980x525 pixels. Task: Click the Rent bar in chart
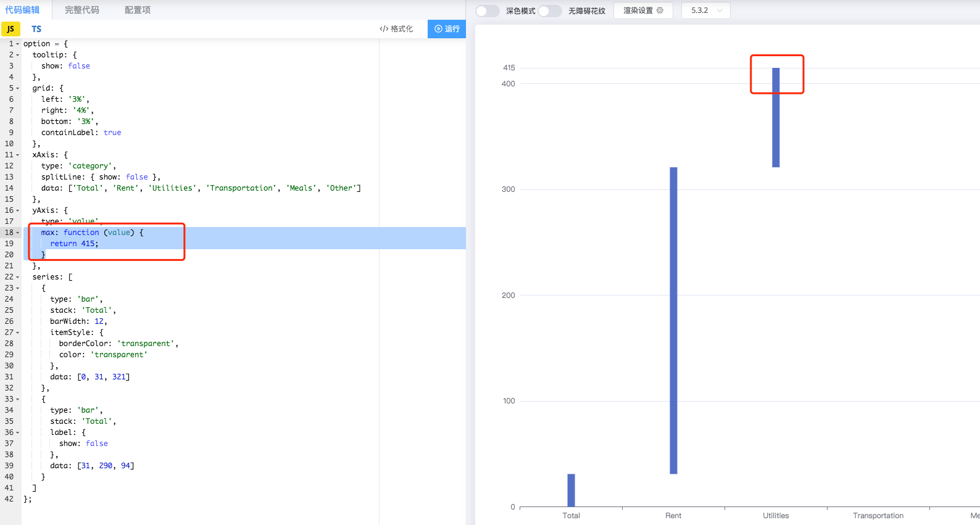674,321
